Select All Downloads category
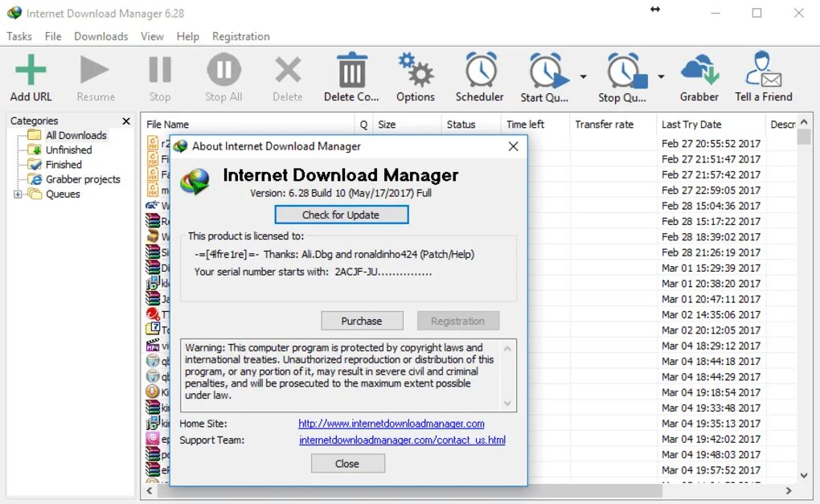This screenshot has width=820, height=504. click(76, 135)
